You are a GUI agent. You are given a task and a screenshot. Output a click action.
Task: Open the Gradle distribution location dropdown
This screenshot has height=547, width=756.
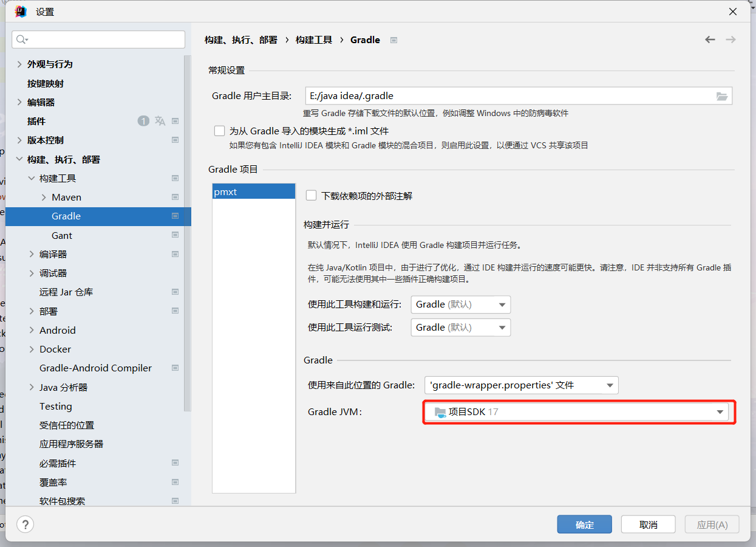click(522, 385)
